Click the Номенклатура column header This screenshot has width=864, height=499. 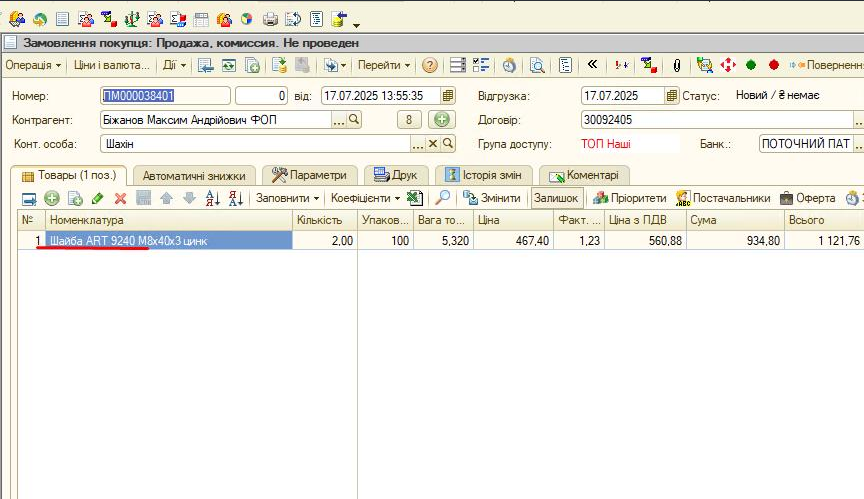point(169,220)
